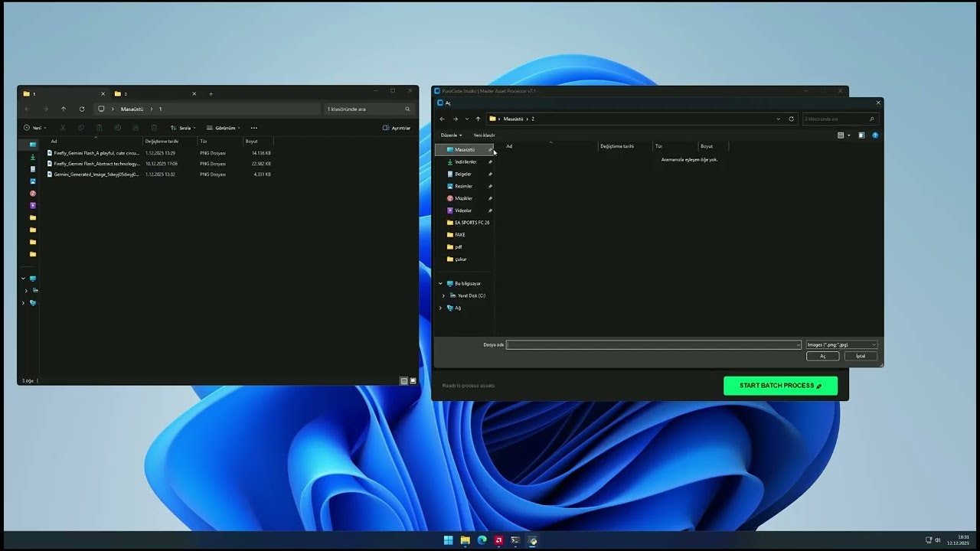Switch Explorer to details view via status bar icon
This screenshot has height=551, width=980.
(x=404, y=380)
